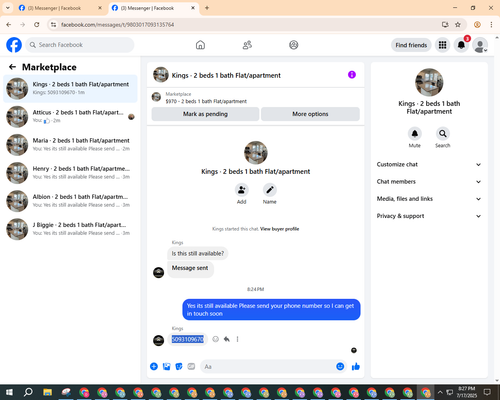Open File Explorer from the taskbar

48,392
